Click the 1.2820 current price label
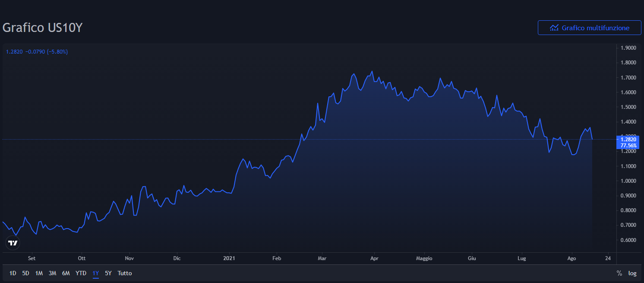Image resolution: width=644 pixels, height=283 pixels. (x=628, y=139)
